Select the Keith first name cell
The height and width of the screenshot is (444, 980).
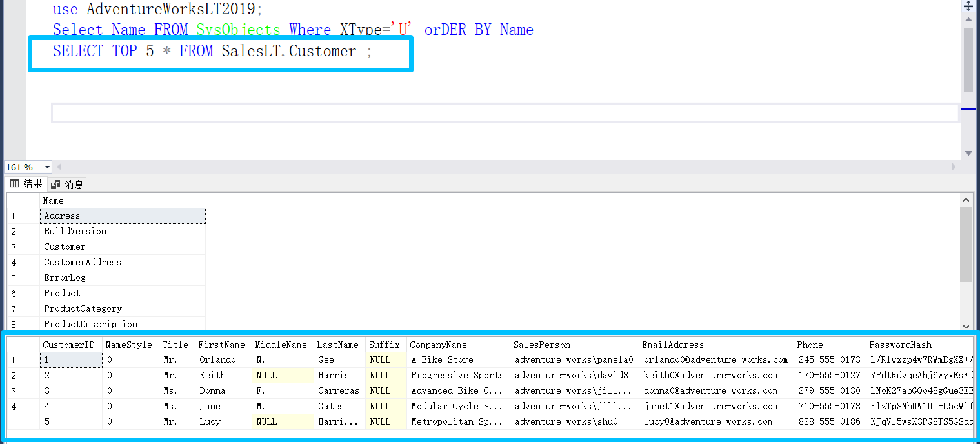pyautogui.click(x=223, y=375)
